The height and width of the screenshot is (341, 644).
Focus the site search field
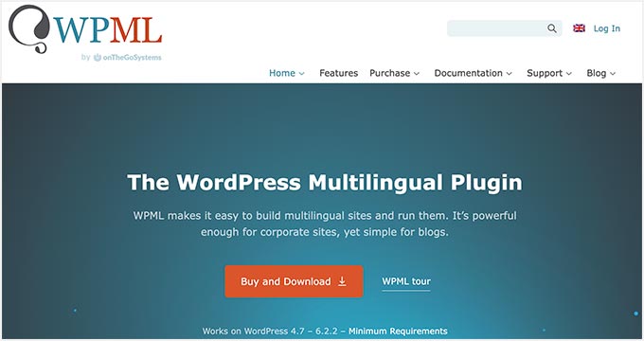point(505,28)
